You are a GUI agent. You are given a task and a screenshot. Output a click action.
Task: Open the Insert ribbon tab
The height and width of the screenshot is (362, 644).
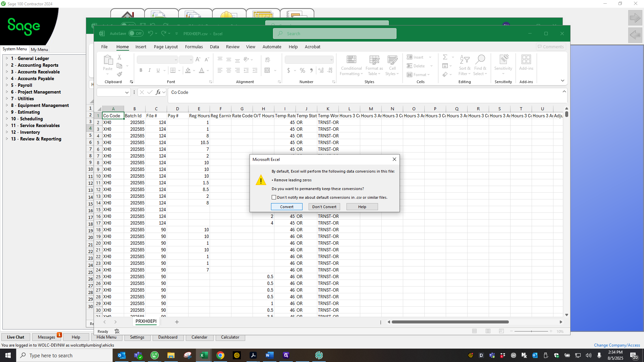pyautogui.click(x=141, y=47)
